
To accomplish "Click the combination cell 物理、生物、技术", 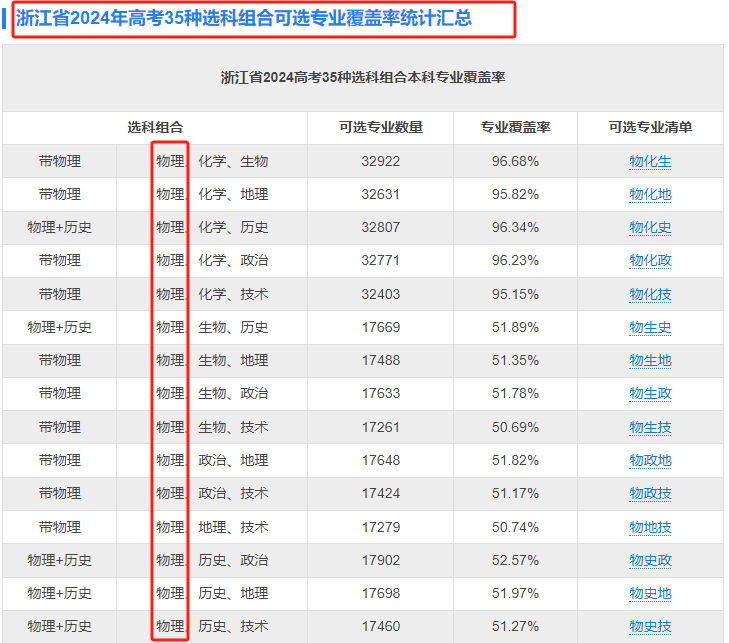I will [x=212, y=427].
